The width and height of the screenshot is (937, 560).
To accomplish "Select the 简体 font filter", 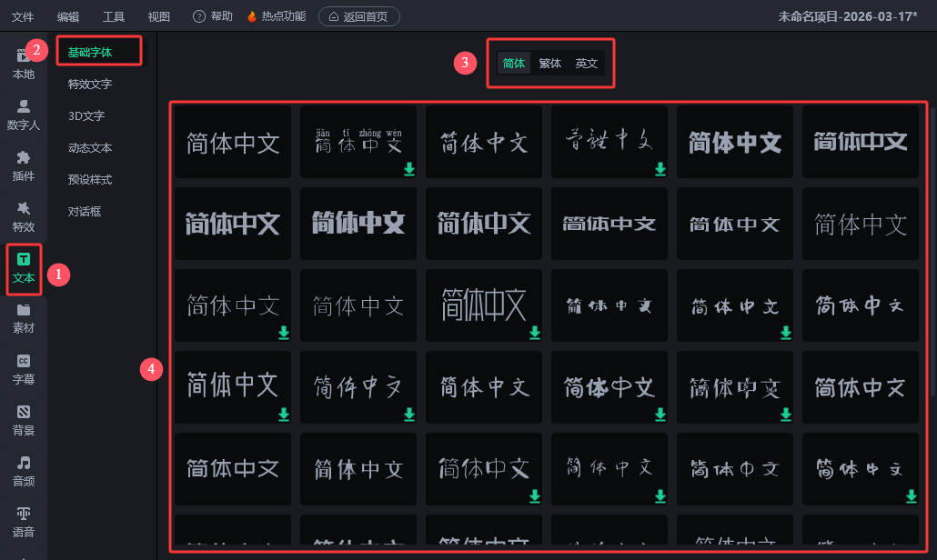I will coord(514,64).
